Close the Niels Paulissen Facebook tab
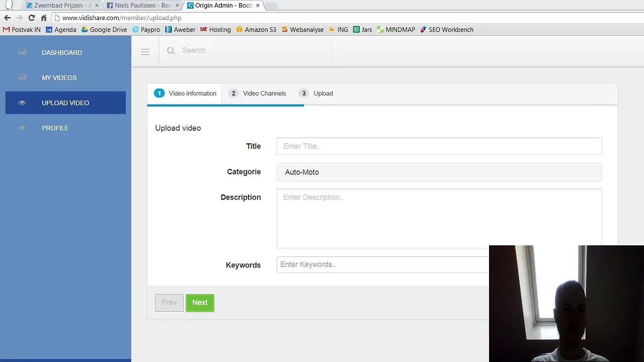 pos(177,6)
